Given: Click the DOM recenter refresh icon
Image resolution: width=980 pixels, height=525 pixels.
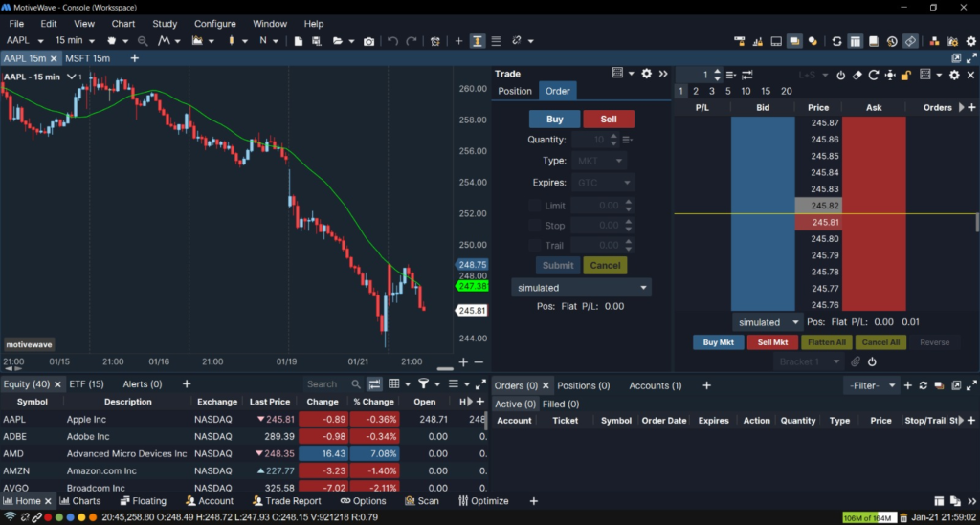Looking at the screenshot, I should tap(874, 75).
